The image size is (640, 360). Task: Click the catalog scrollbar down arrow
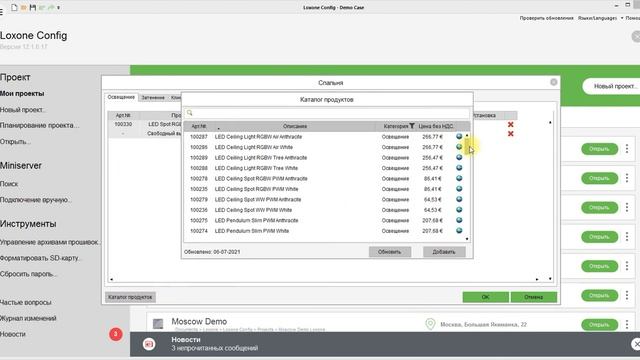[467, 239]
